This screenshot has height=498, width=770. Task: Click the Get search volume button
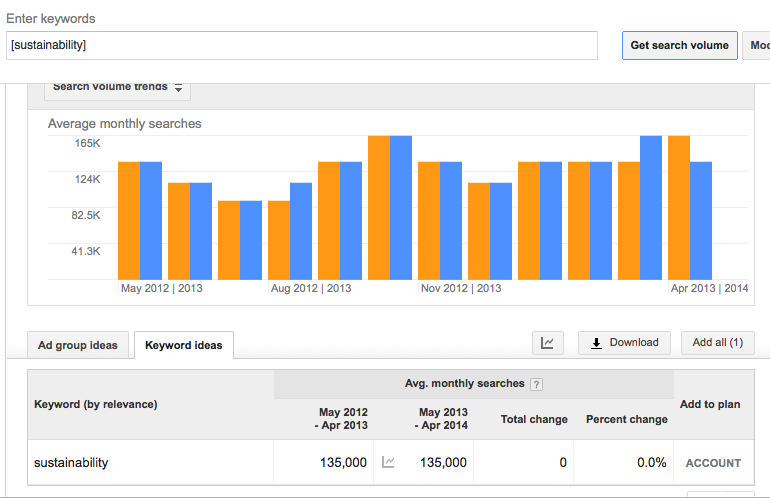click(x=680, y=45)
